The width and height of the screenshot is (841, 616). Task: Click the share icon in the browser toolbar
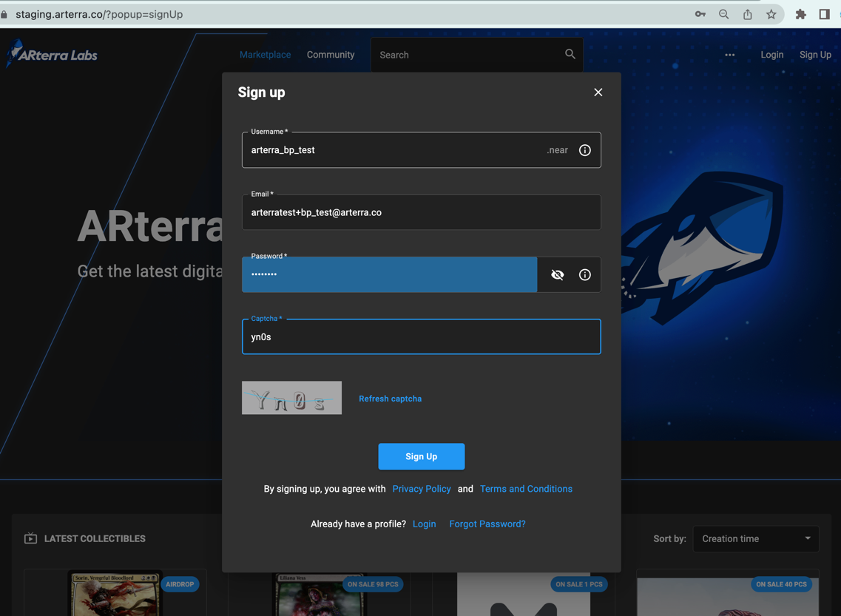pyautogui.click(x=747, y=13)
